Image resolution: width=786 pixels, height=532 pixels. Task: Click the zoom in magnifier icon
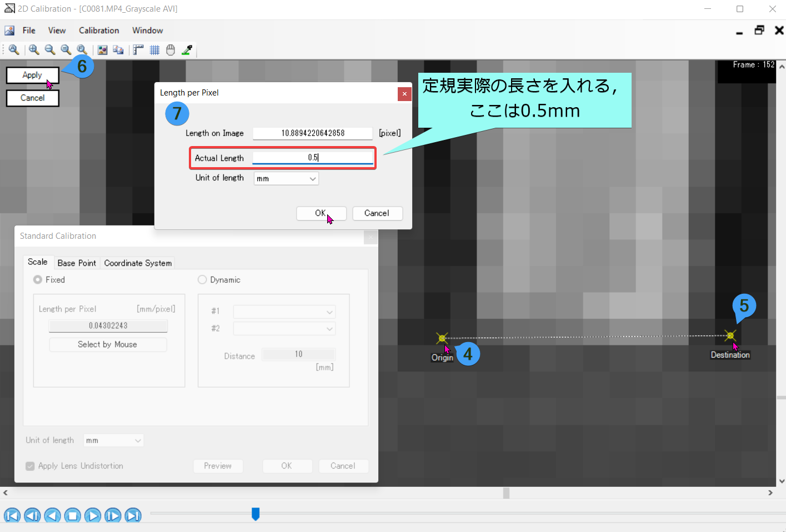tap(34, 50)
